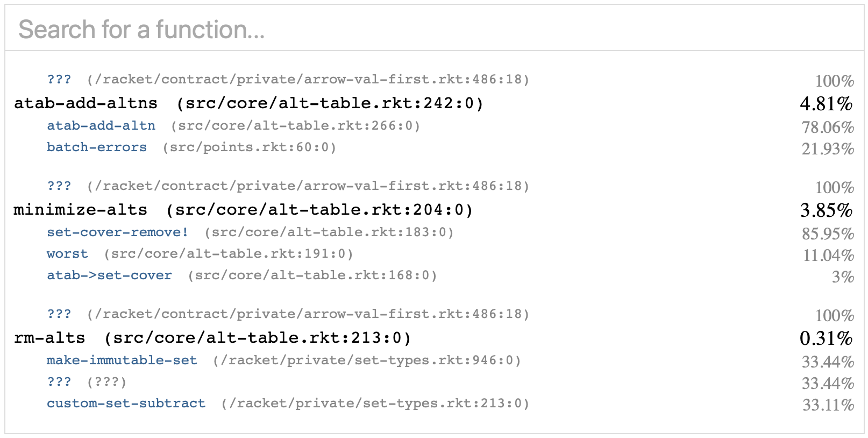Click the ??? caller link above atab-add-altns
The image size is (868, 438).
[59, 80]
